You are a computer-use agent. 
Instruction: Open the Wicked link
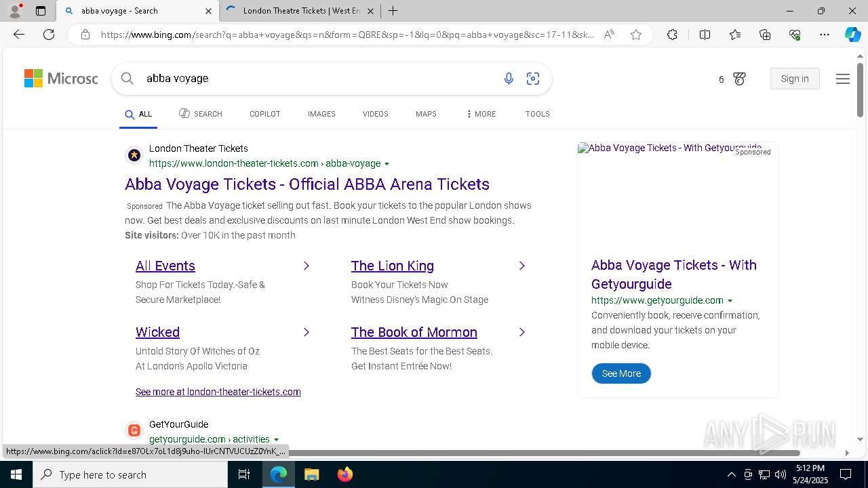[x=157, y=332]
